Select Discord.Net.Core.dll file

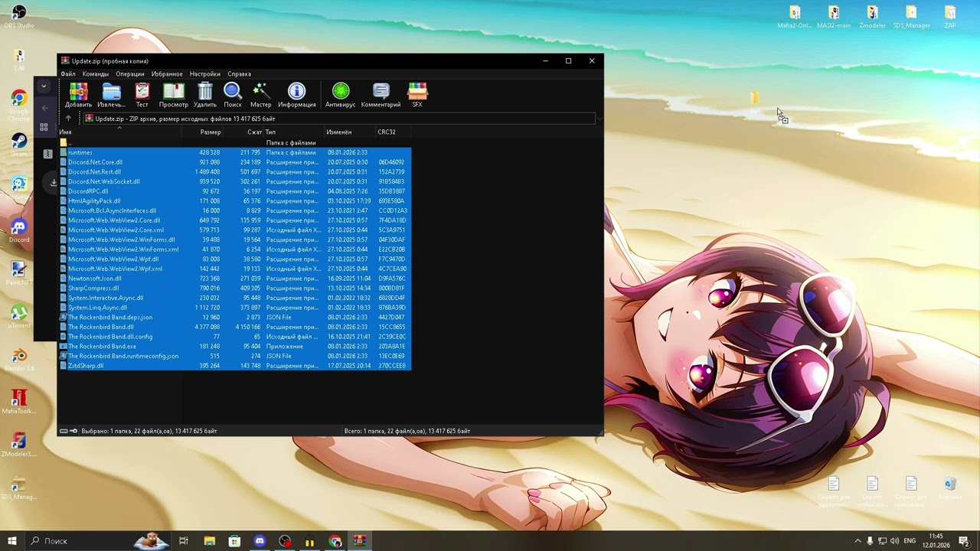click(x=235, y=162)
